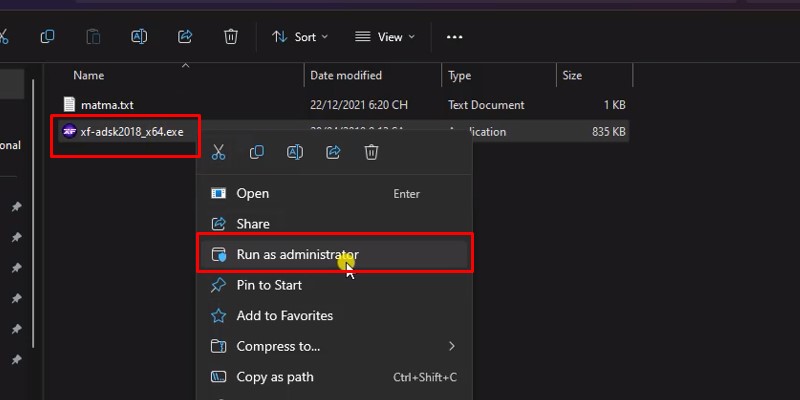This screenshot has width=800, height=400.
Task: Open the Sort dropdown
Action: pyautogui.click(x=295, y=37)
